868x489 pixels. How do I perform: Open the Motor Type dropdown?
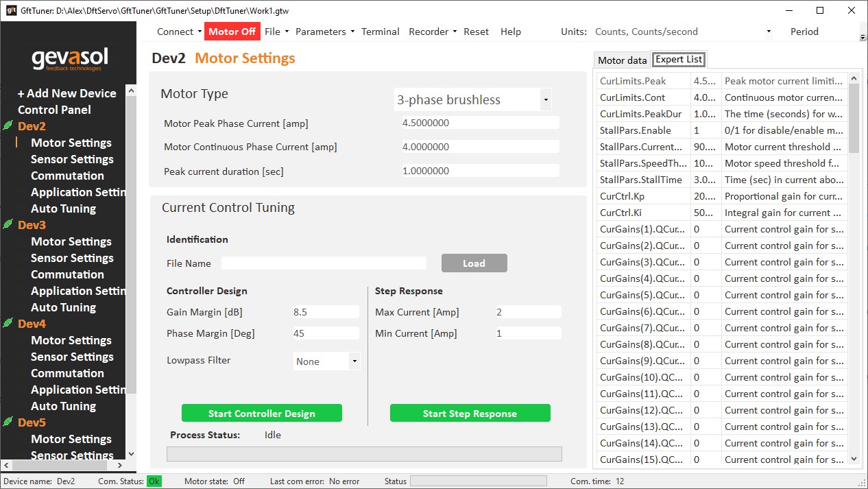[x=473, y=100]
